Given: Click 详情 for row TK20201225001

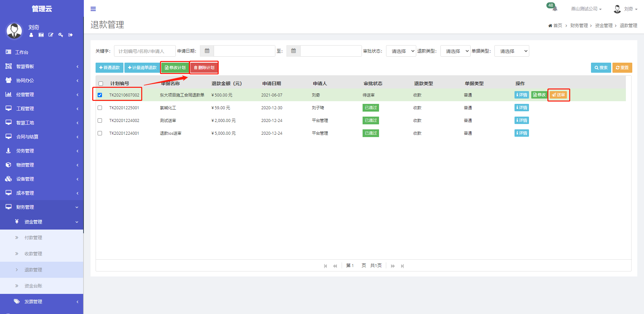Looking at the screenshot, I should 522,108.
